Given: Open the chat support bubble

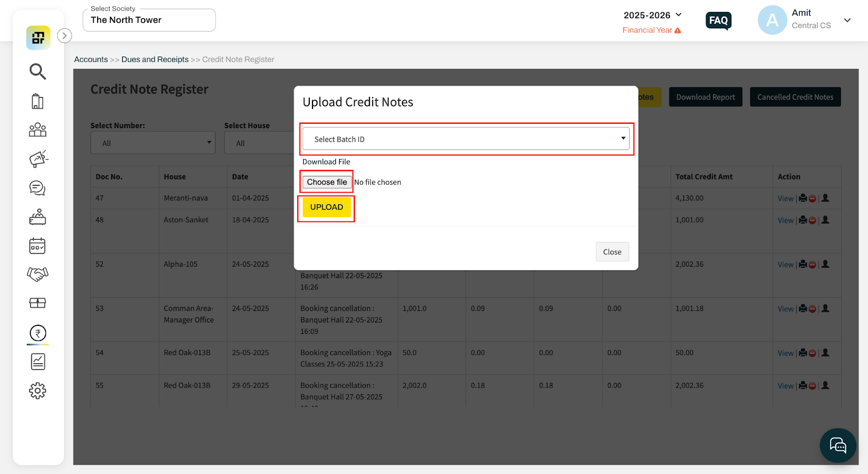Looking at the screenshot, I should point(838,446).
